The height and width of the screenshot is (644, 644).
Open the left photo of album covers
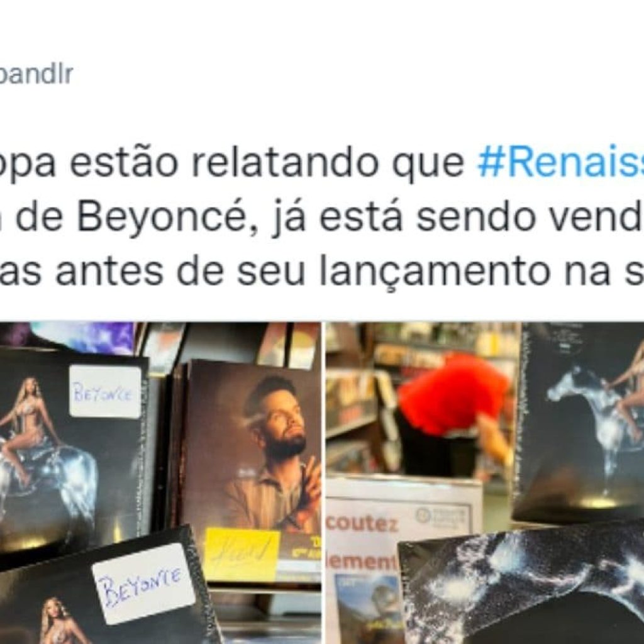160,483
